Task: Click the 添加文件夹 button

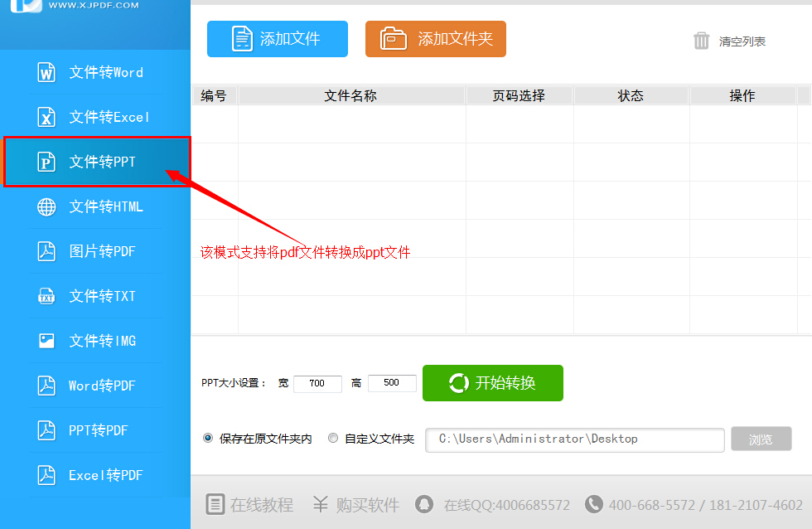Action: (436, 39)
